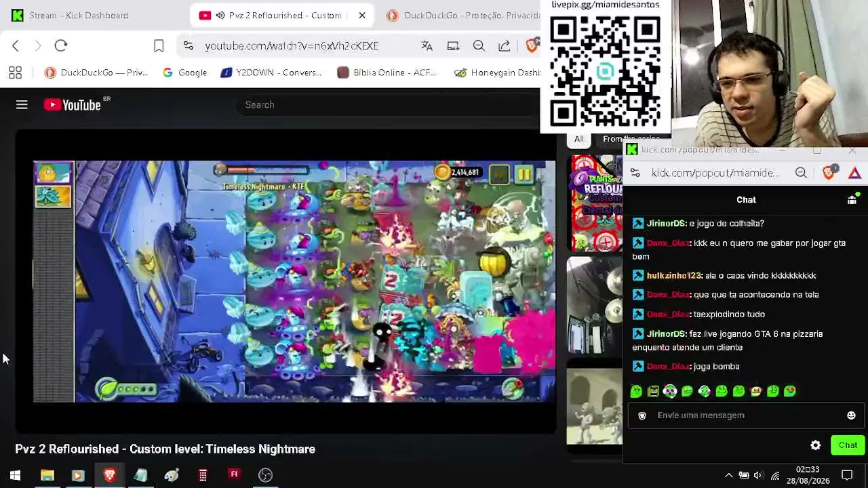
Task: Show hidden system tray icons
Action: coord(728,475)
